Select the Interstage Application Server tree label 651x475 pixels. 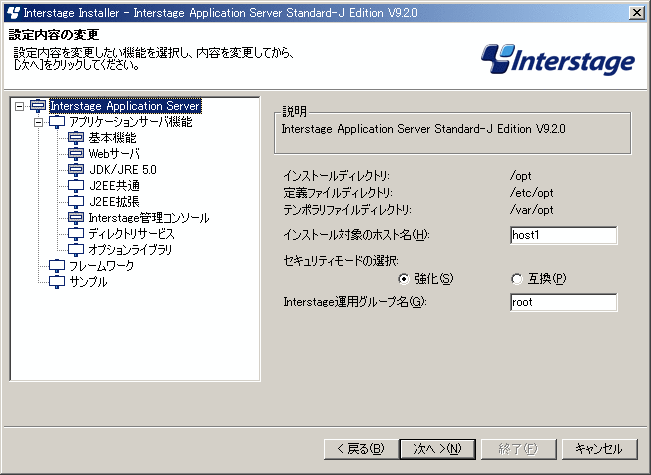(x=125, y=106)
